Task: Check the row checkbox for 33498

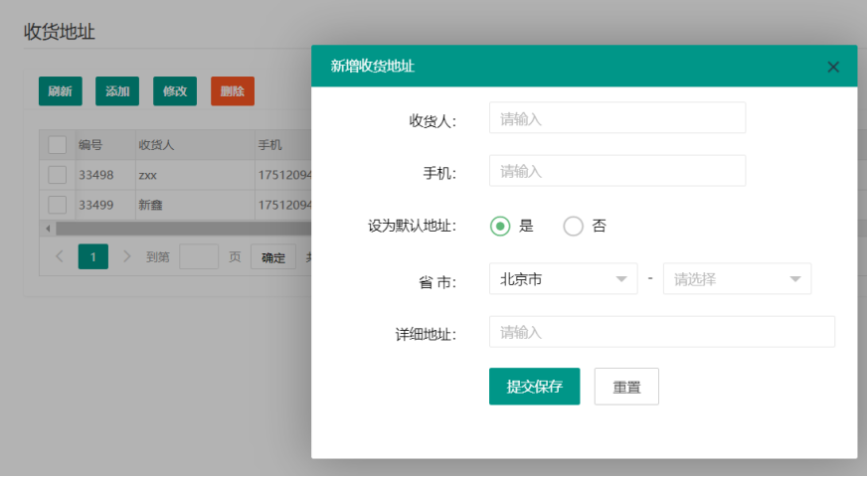Action: click(58, 175)
